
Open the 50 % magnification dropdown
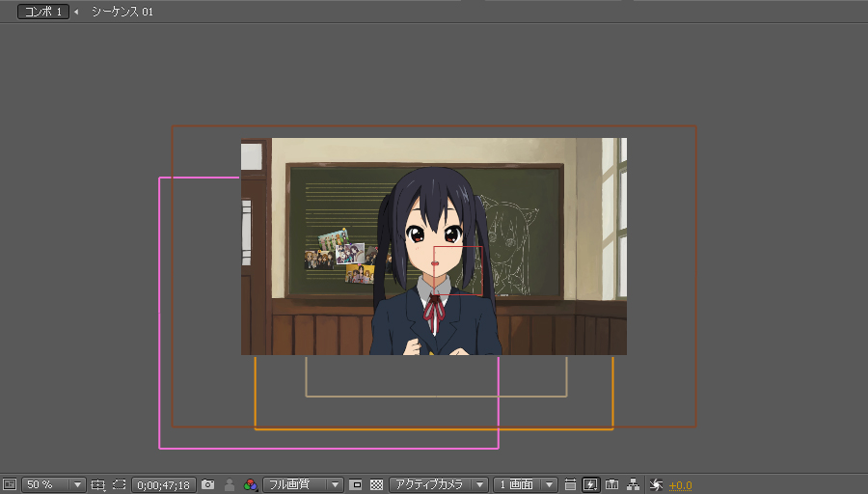click(x=54, y=484)
